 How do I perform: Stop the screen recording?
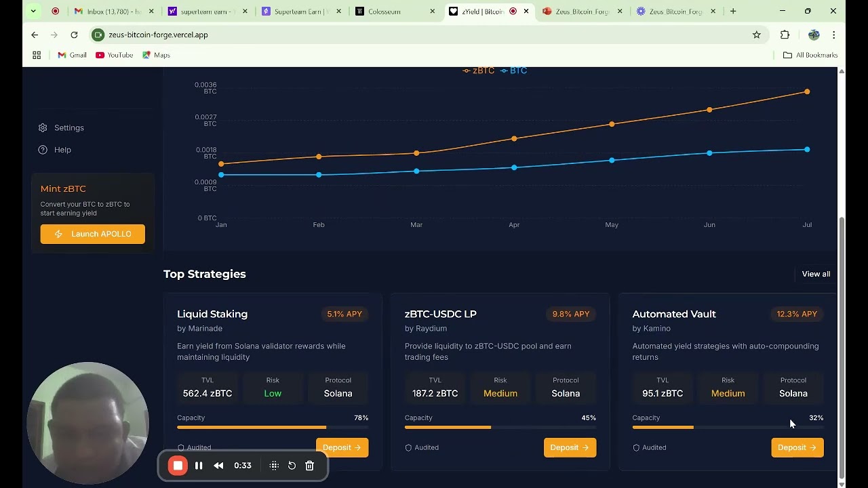[x=178, y=466]
